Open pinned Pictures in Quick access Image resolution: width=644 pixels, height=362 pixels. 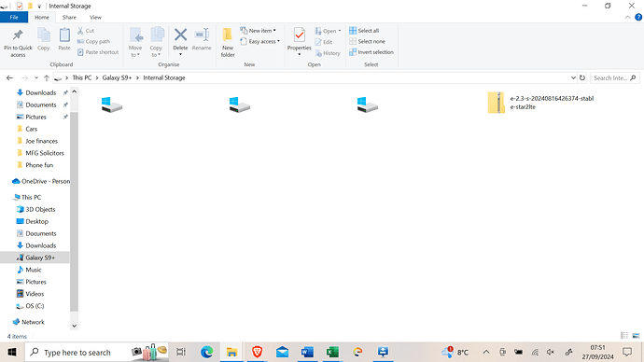(x=35, y=117)
